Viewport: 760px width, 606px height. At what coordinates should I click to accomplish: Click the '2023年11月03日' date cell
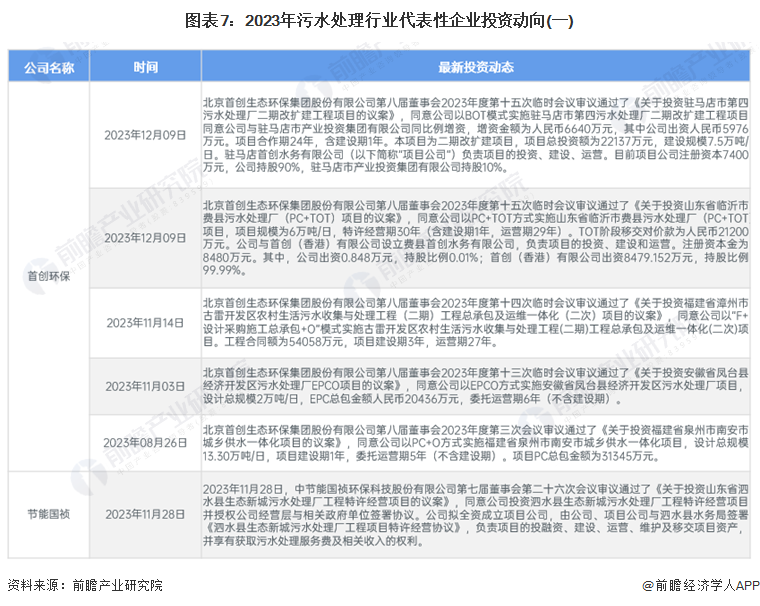click(145, 386)
